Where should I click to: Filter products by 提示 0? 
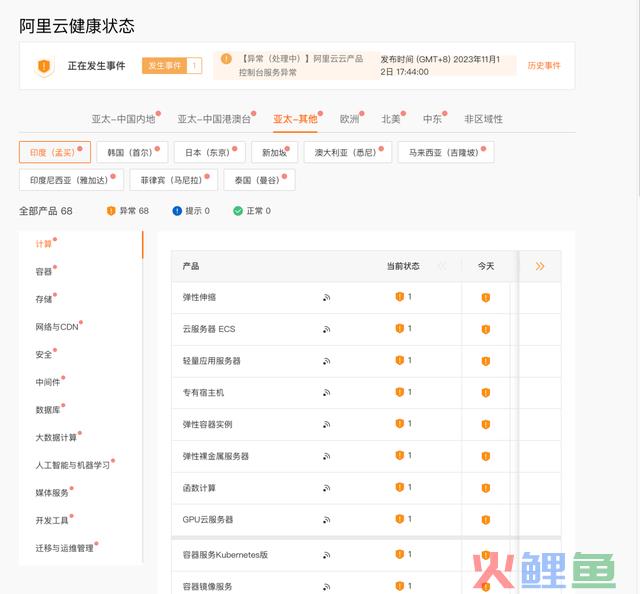(191, 211)
